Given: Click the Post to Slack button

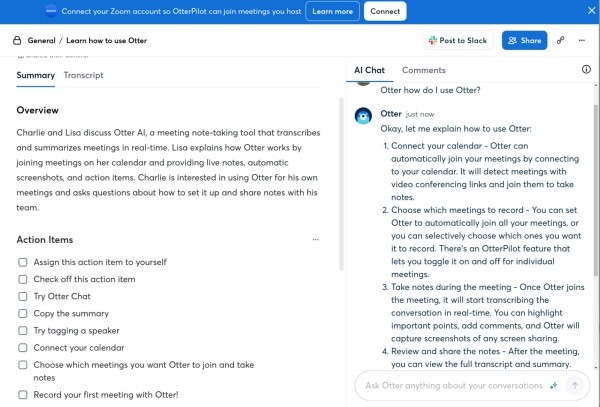Looking at the screenshot, I should coord(457,41).
